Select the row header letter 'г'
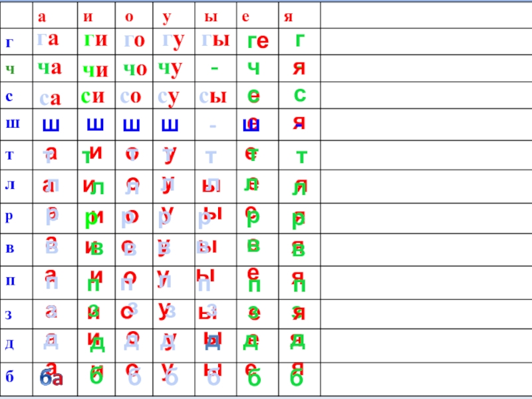The width and height of the screenshot is (532, 399). point(9,43)
